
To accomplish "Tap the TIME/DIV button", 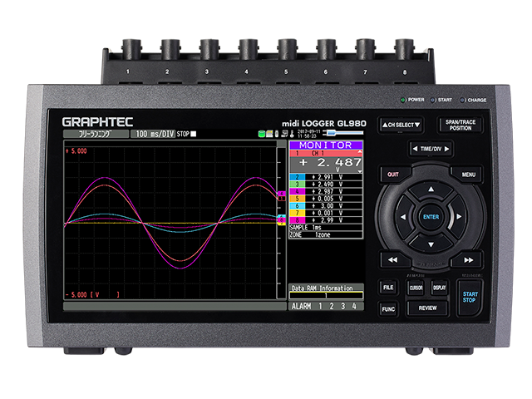I will pos(431,149).
